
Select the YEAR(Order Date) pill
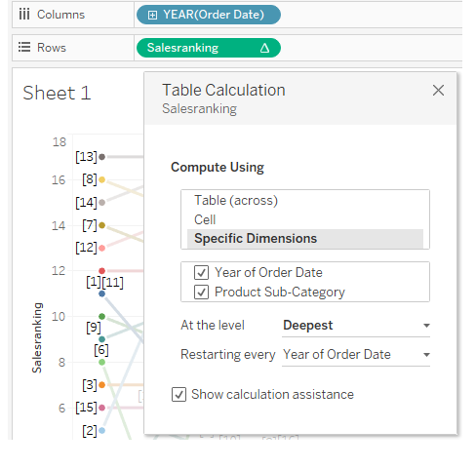point(209,15)
